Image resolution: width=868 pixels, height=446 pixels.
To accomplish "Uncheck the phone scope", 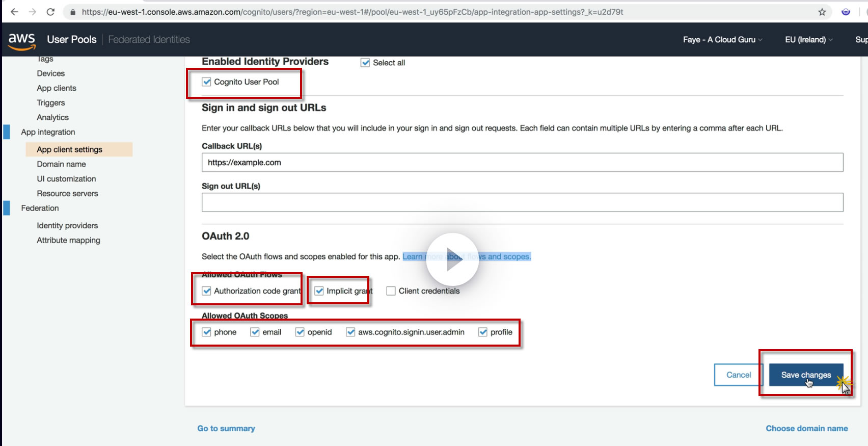I will [x=206, y=332].
